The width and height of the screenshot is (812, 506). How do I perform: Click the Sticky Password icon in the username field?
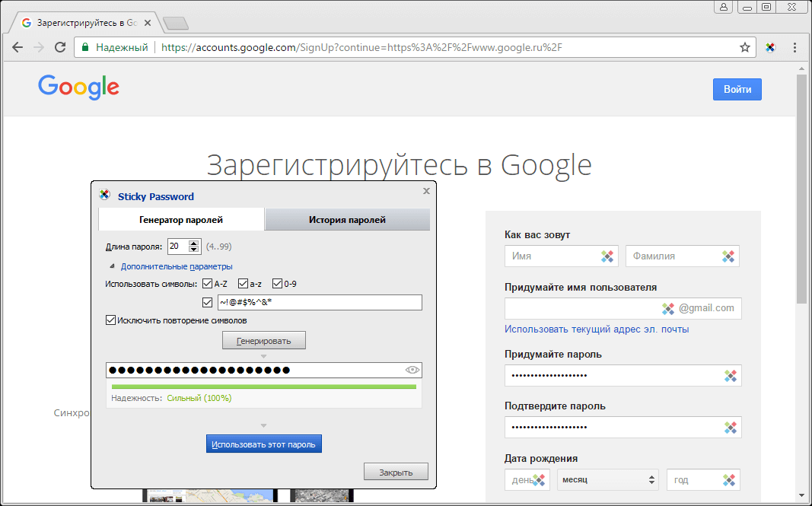tap(668, 308)
